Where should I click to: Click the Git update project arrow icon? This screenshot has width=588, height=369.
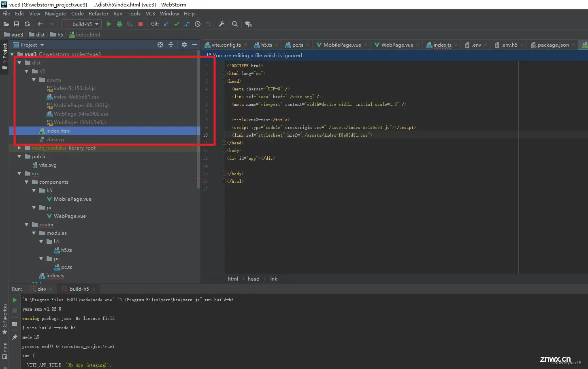click(x=166, y=24)
